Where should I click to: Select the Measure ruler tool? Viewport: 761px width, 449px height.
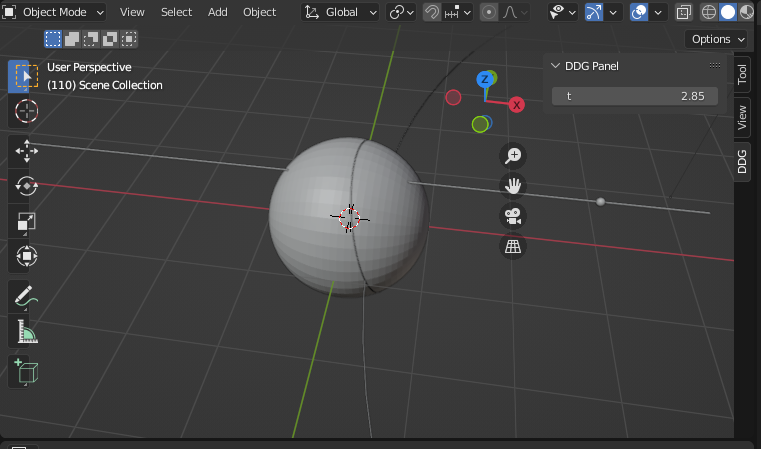27,331
